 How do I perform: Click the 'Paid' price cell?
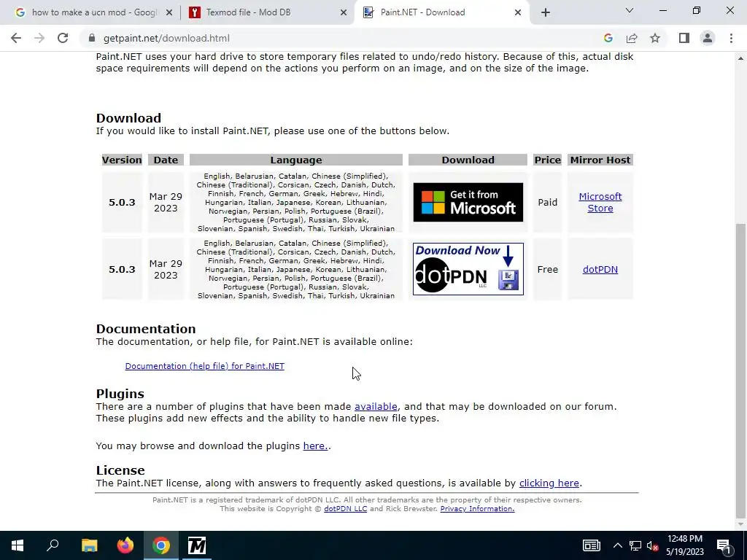coord(547,203)
